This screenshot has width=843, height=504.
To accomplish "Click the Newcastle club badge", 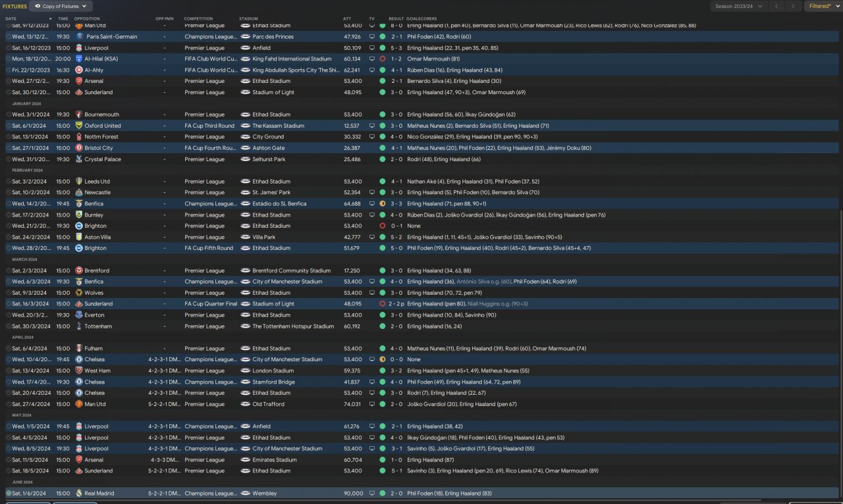I will pos(79,192).
